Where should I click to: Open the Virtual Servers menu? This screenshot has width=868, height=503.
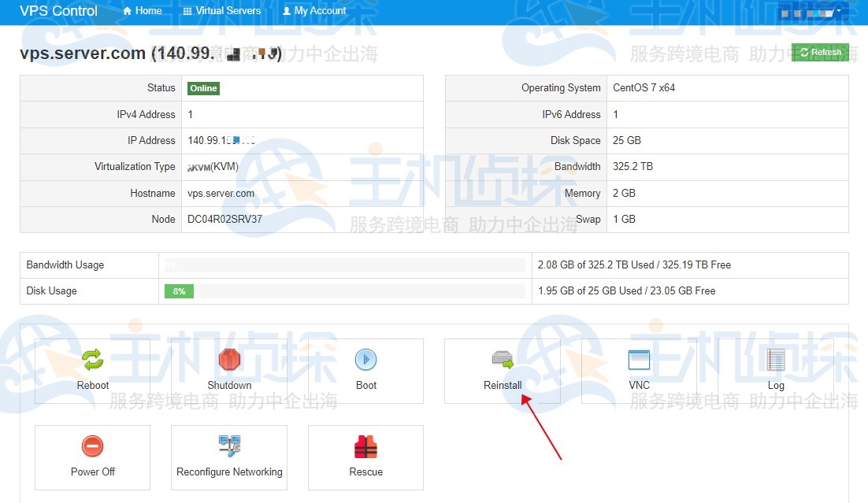click(228, 10)
